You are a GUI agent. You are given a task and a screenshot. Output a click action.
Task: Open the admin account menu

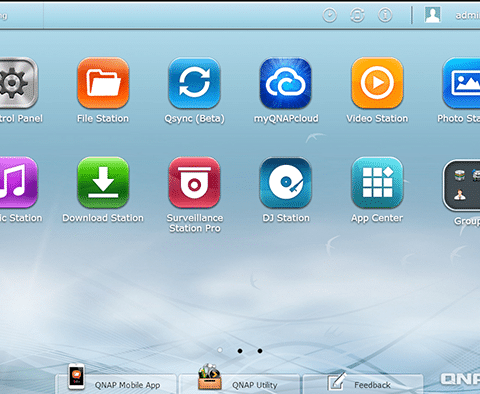point(467,15)
